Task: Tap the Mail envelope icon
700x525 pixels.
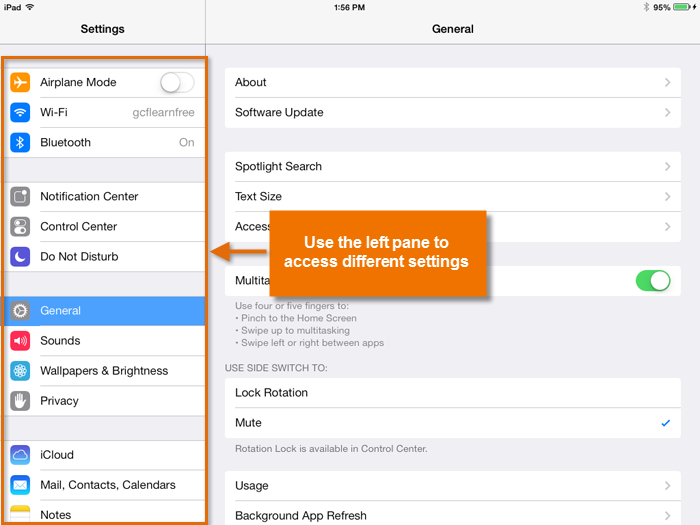Action: point(20,485)
